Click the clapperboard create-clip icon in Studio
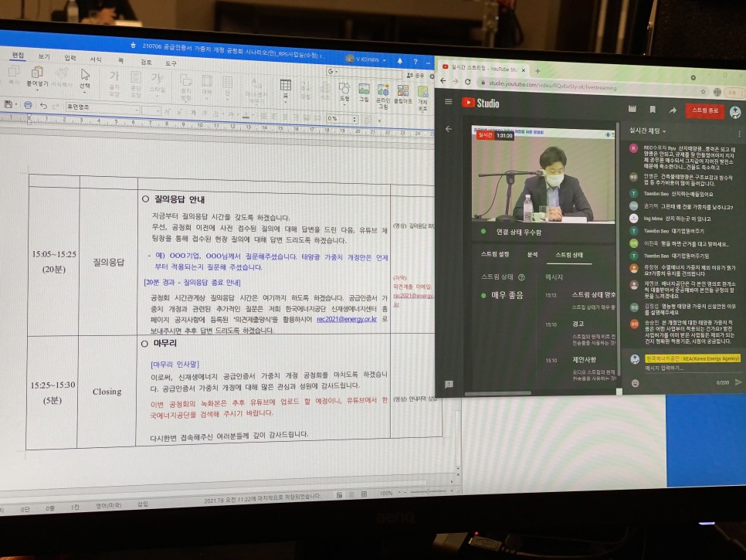The height and width of the screenshot is (560, 746). point(632,109)
